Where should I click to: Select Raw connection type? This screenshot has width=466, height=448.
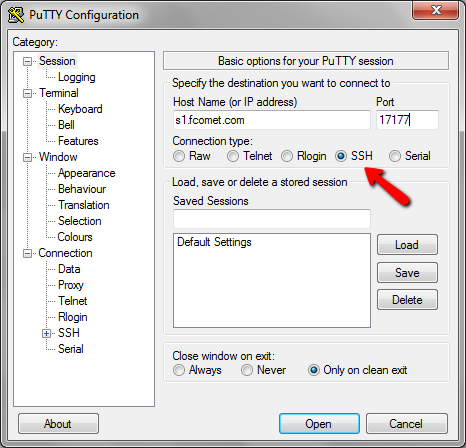pyautogui.click(x=179, y=156)
